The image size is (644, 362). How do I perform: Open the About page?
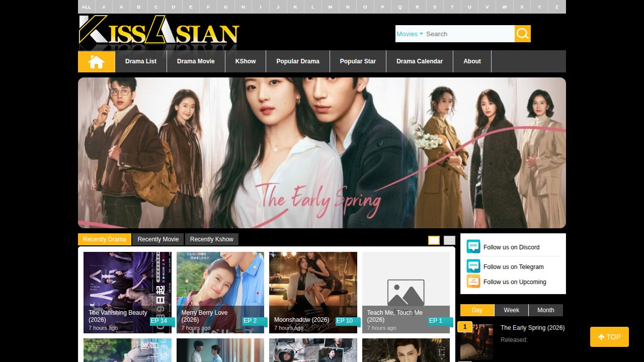(472, 61)
